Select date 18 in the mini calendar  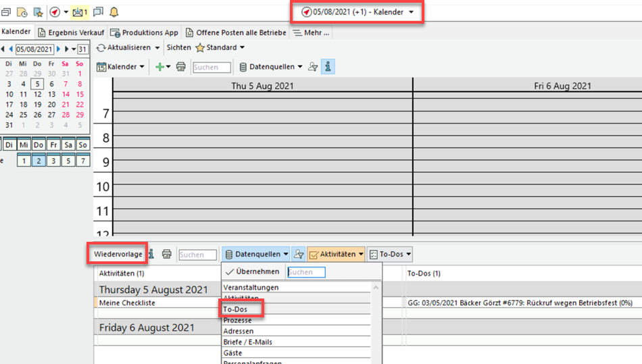23,105
